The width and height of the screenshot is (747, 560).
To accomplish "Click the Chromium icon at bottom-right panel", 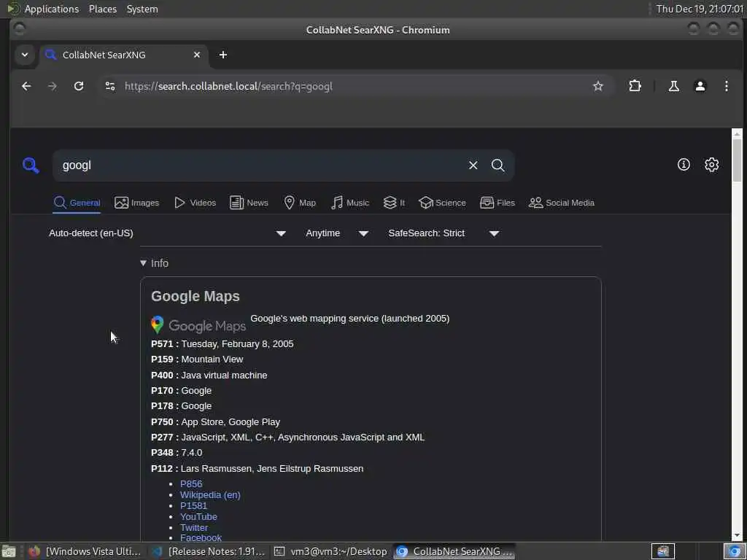I will pyautogui.click(x=735, y=551).
